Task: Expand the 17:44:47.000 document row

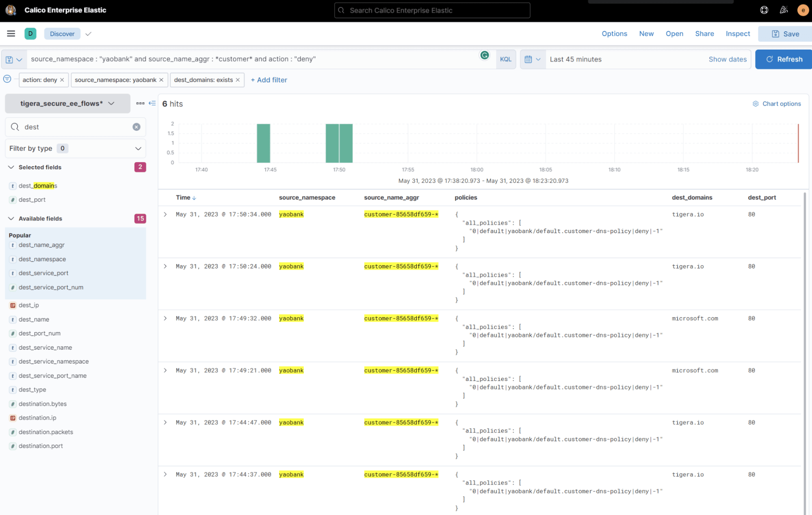Action: point(165,422)
